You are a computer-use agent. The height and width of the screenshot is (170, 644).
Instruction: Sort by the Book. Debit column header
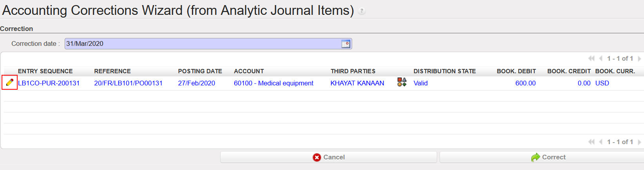click(516, 71)
